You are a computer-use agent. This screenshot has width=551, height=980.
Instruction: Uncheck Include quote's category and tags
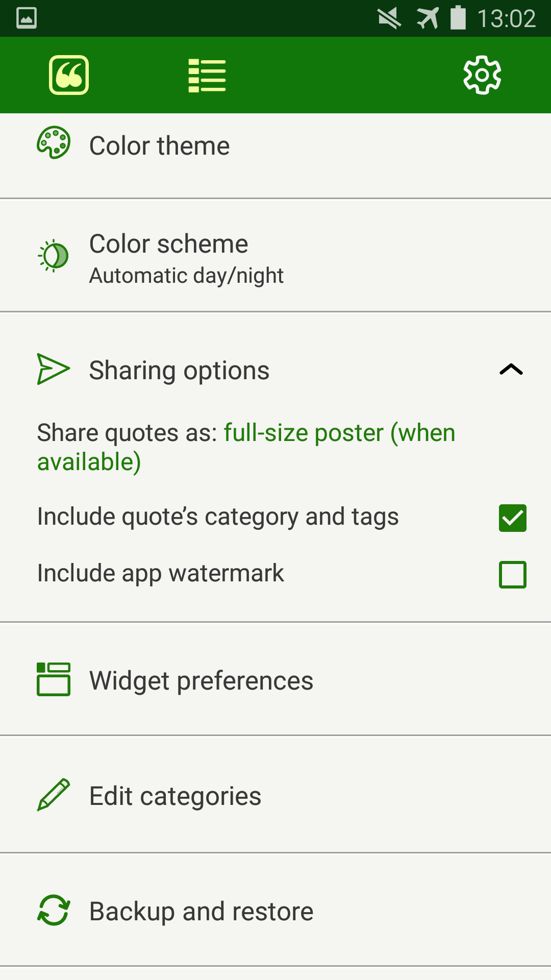pyautogui.click(x=512, y=518)
